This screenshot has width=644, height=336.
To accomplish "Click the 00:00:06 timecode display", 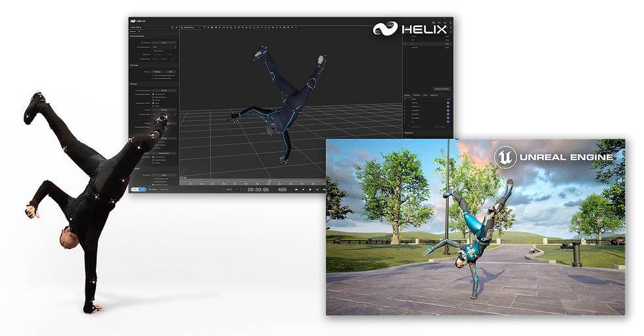I will (x=258, y=189).
